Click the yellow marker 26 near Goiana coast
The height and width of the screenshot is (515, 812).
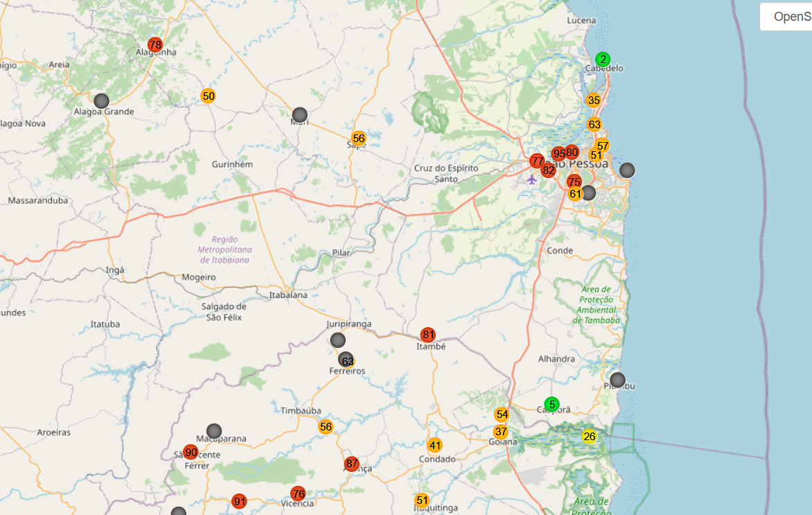coord(590,436)
